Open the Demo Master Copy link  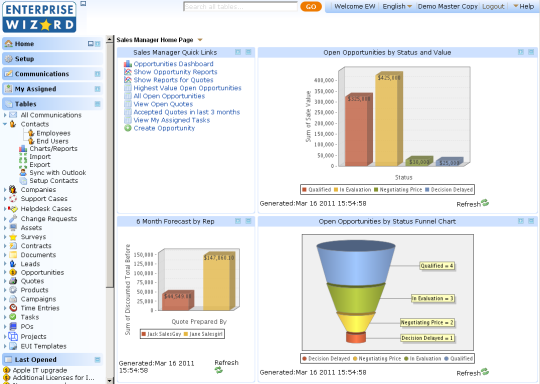pos(447,6)
